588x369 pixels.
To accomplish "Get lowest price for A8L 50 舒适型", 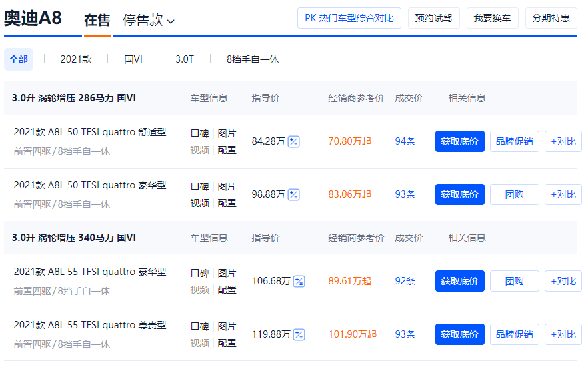I will [459, 141].
